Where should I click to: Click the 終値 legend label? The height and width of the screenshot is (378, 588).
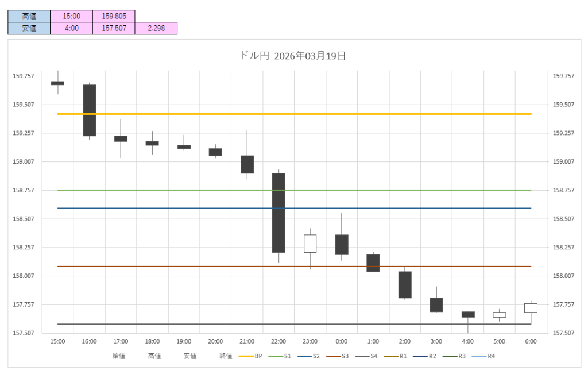click(x=226, y=356)
